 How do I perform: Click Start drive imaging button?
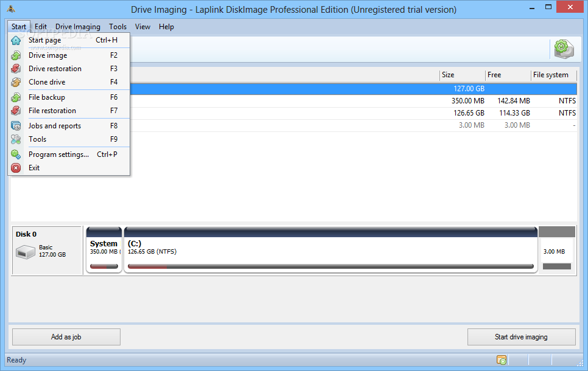[x=521, y=337]
